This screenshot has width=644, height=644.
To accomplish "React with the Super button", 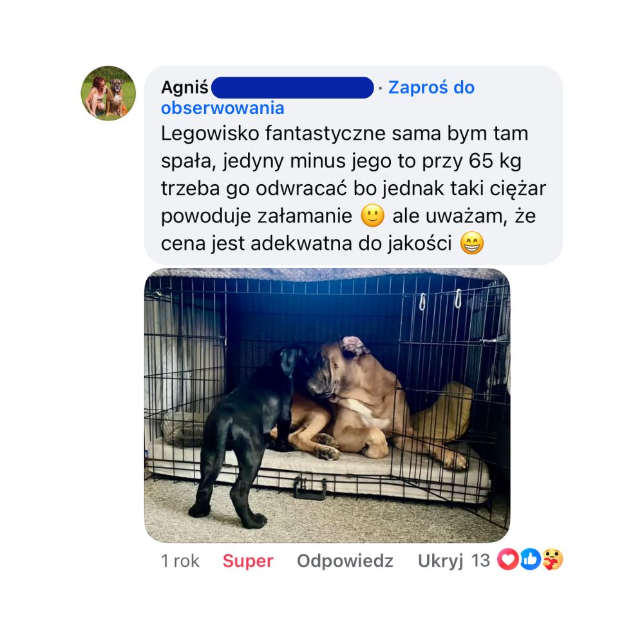I will point(248,561).
